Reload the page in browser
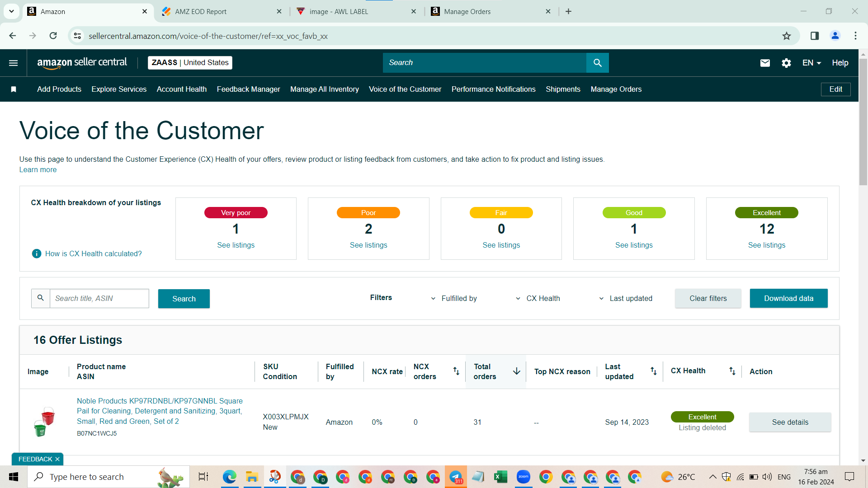The height and width of the screenshot is (488, 868). coord(53,36)
